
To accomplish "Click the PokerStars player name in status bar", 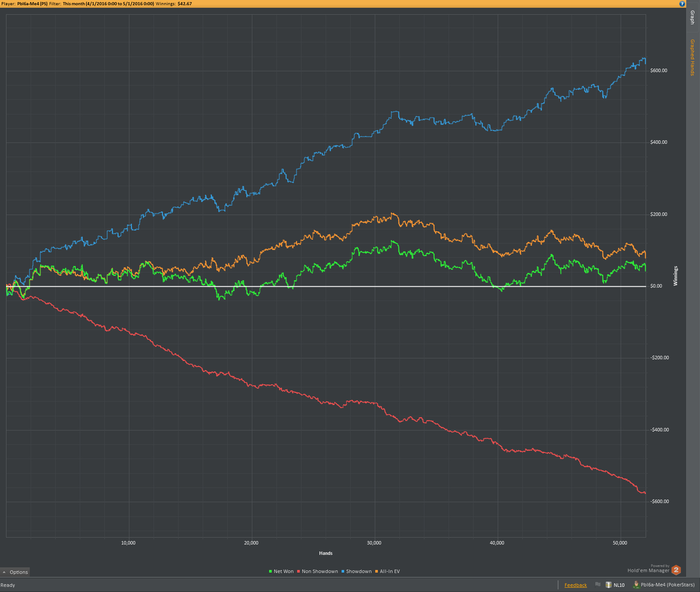I will [667, 585].
